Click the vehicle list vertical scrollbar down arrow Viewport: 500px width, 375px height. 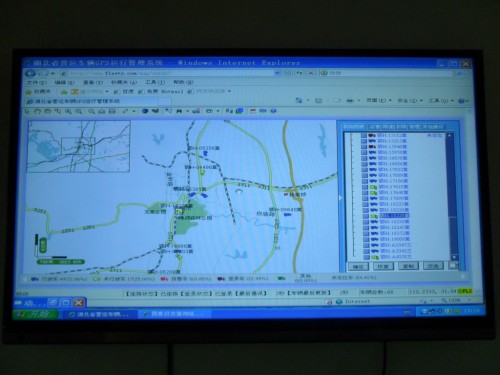(454, 257)
